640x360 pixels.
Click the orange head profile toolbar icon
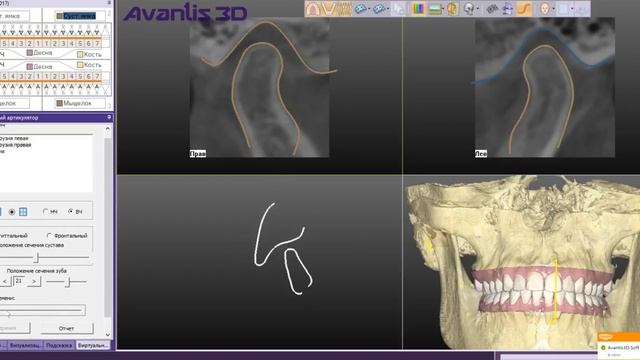tap(452, 9)
